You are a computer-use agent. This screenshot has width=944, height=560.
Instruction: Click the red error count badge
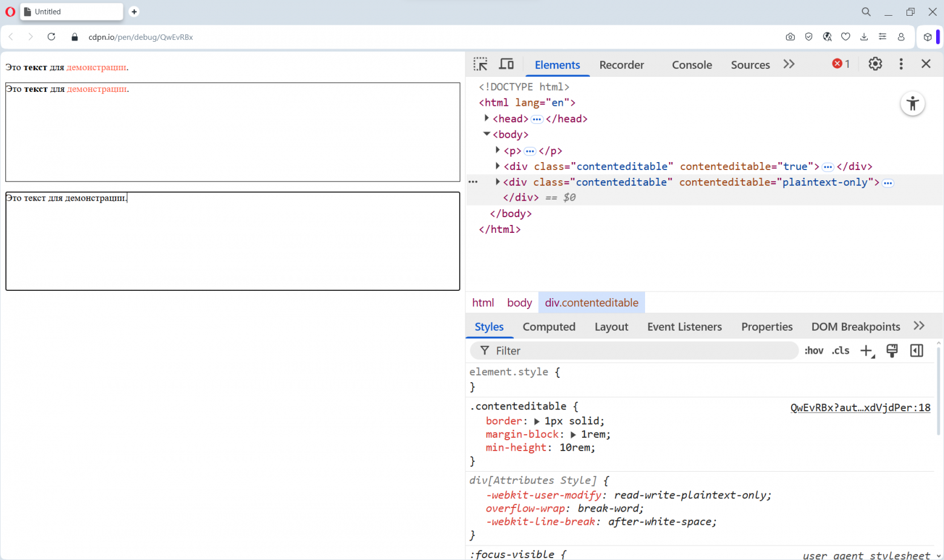click(x=841, y=64)
